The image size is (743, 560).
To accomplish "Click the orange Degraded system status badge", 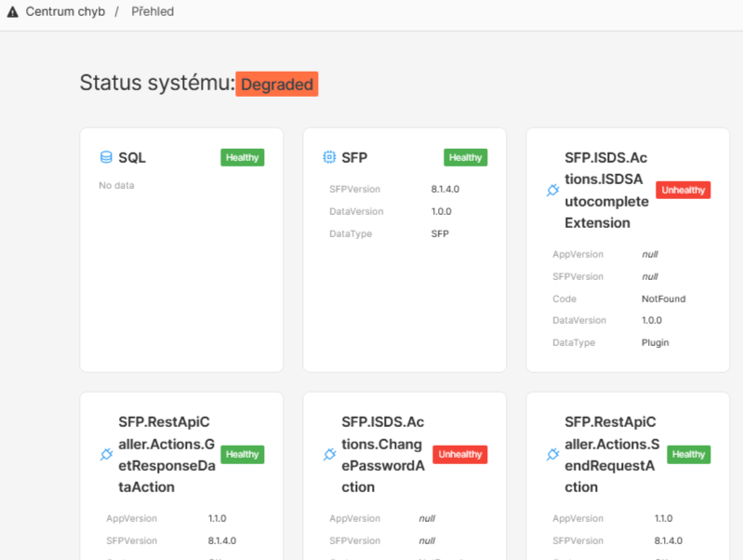I will (276, 84).
